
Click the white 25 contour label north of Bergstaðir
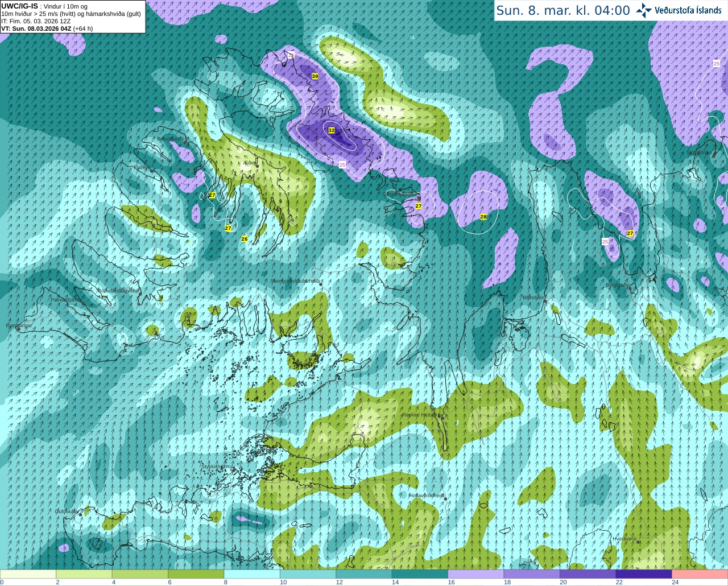pyautogui.click(x=605, y=242)
